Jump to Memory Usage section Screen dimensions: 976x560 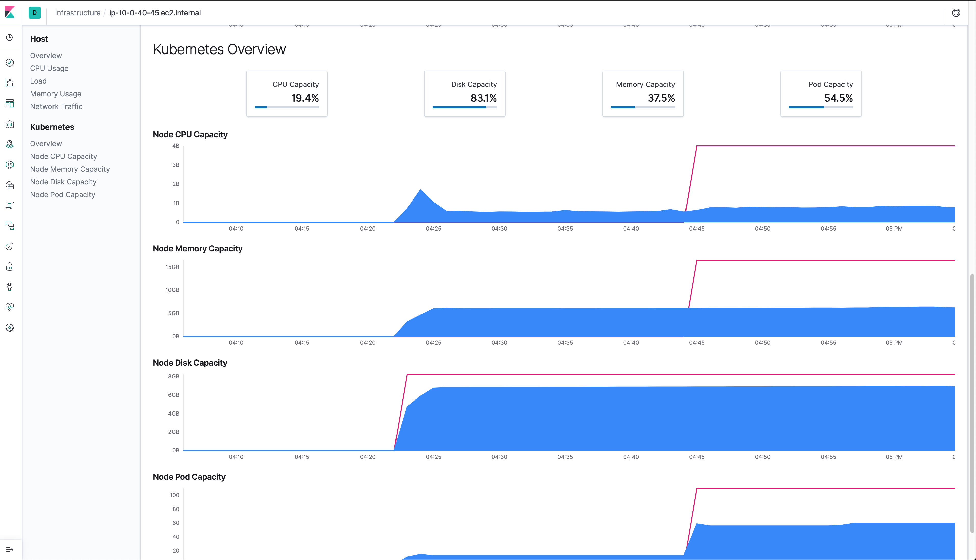[x=55, y=94]
